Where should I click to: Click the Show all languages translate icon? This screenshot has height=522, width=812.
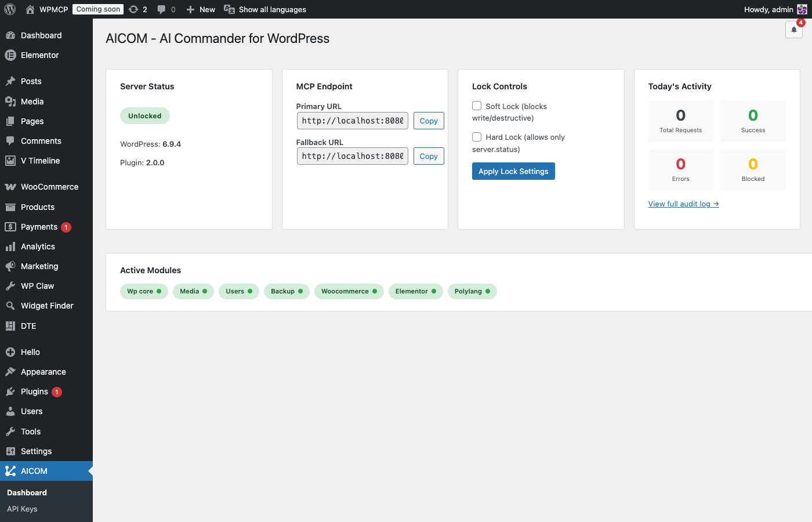pos(230,9)
